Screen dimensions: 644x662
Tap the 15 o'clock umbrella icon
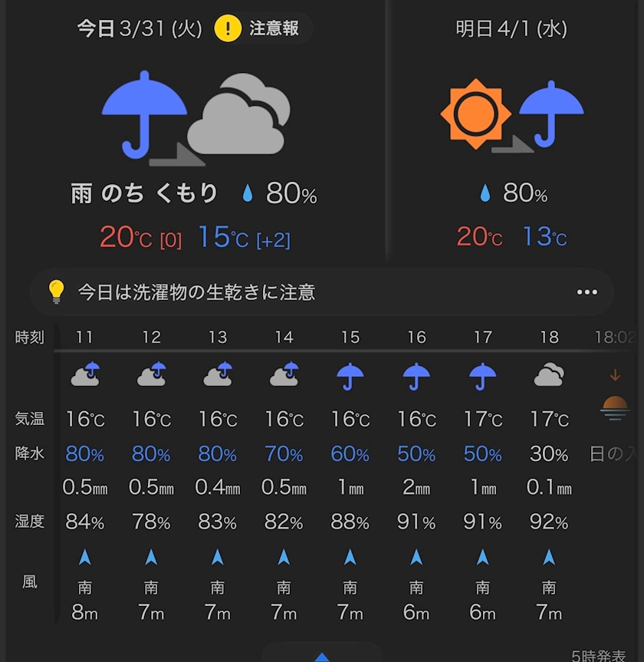(350, 375)
